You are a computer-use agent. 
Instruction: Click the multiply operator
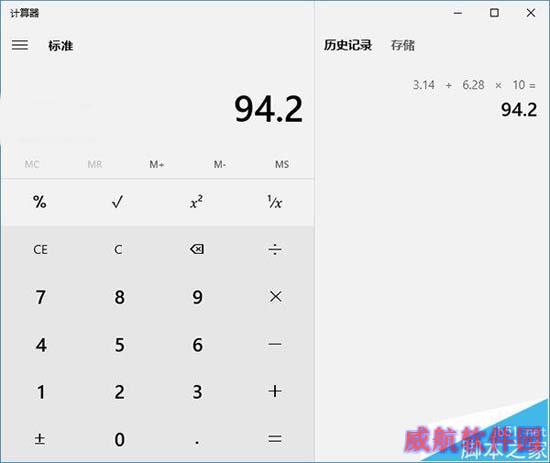coord(275,297)
